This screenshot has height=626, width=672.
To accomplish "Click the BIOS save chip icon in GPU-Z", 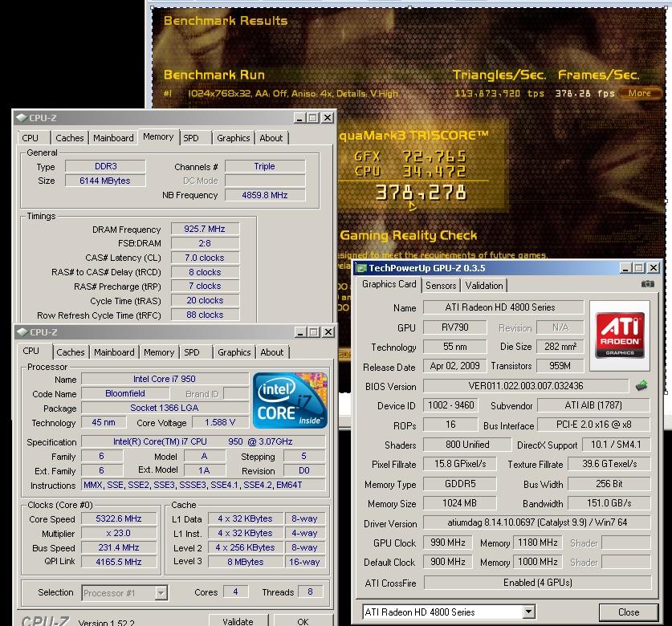I will [x=641, y=385].
